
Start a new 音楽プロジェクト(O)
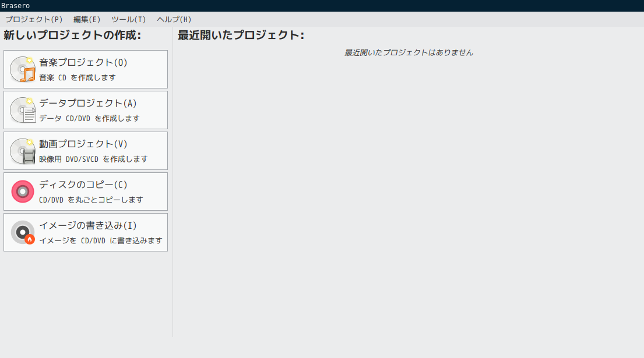[x=86, y=69]
